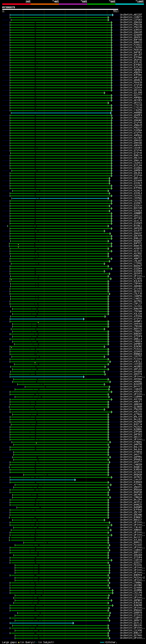This screenshot has width=146, height=644.
Task: Click the cyan alignment bar of UniRef100_C0HJ97
Action: (x=43, y=480)
